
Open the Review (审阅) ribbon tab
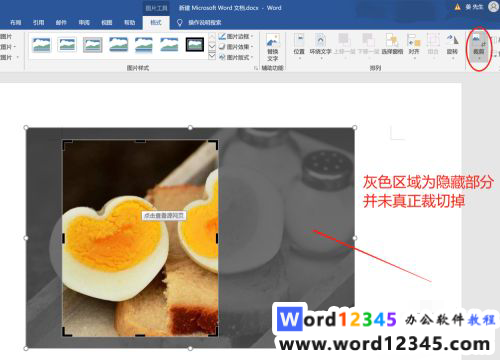[84, 22]
